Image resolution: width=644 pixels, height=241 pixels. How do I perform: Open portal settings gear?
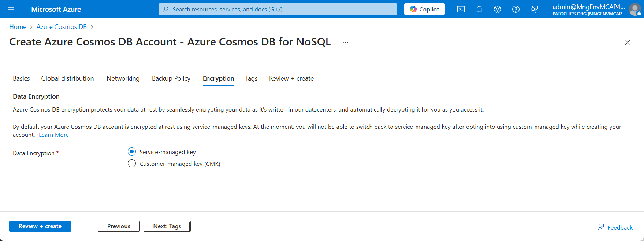click(498, 9)
